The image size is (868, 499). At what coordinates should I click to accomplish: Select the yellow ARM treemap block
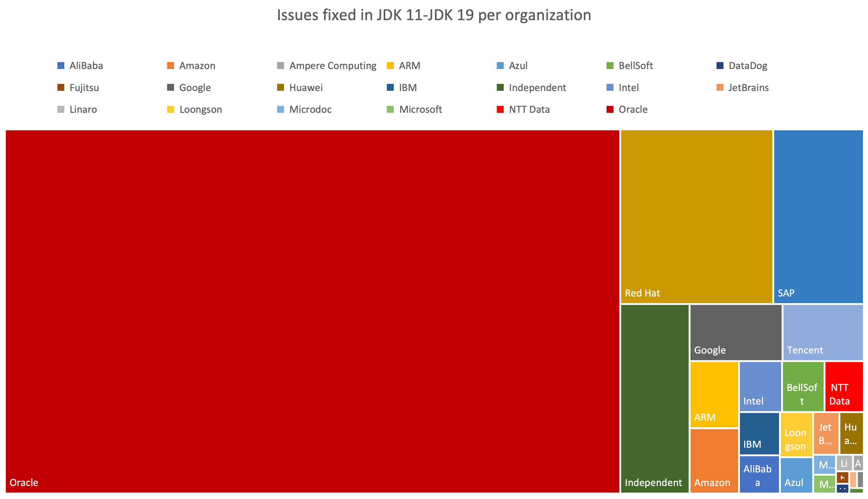pyautogui.click(x=714, y=394)
